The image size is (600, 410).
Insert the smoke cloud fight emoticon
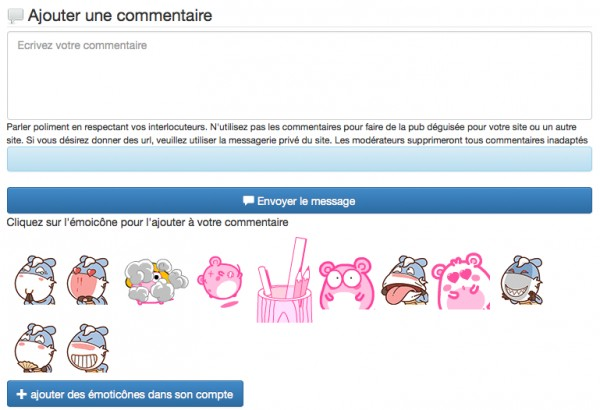tap(157, 281)
